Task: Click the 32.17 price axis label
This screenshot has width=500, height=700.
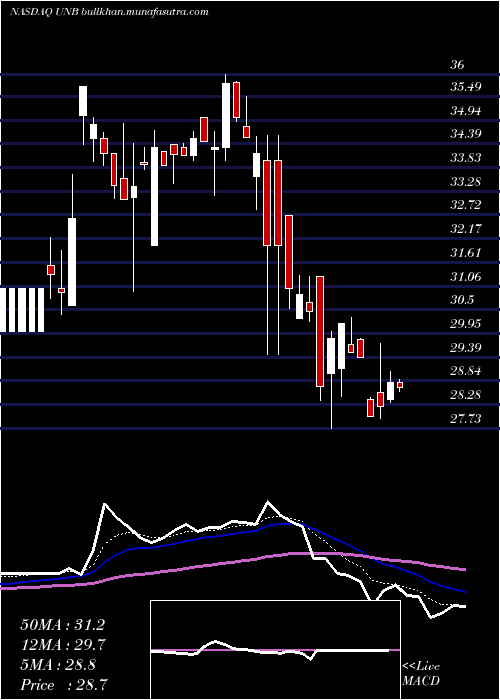Action: 466,229
